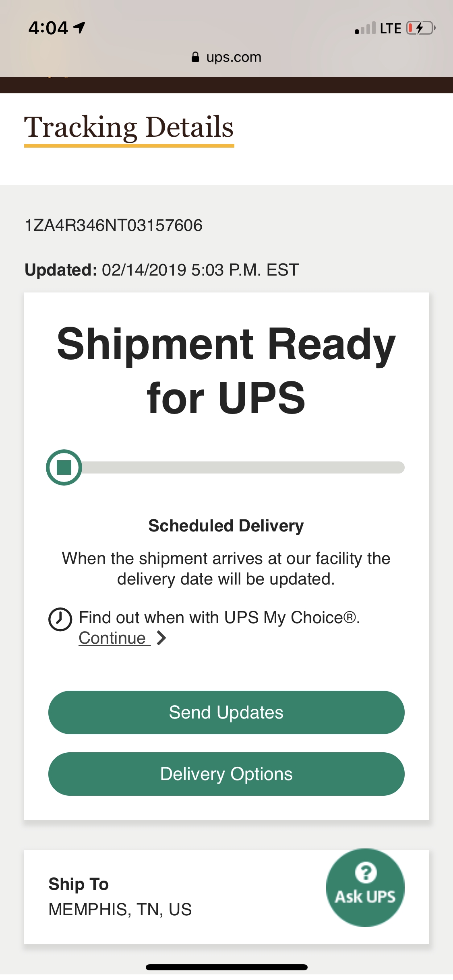Tap the LTE network indicator
The image size is (453, 980).
390,28
